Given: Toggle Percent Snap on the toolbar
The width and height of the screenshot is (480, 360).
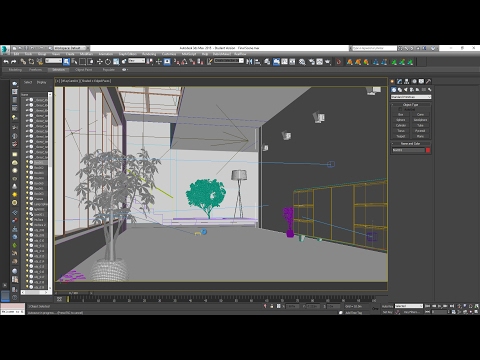Looking at the screenshot, I should click(192, 62).
